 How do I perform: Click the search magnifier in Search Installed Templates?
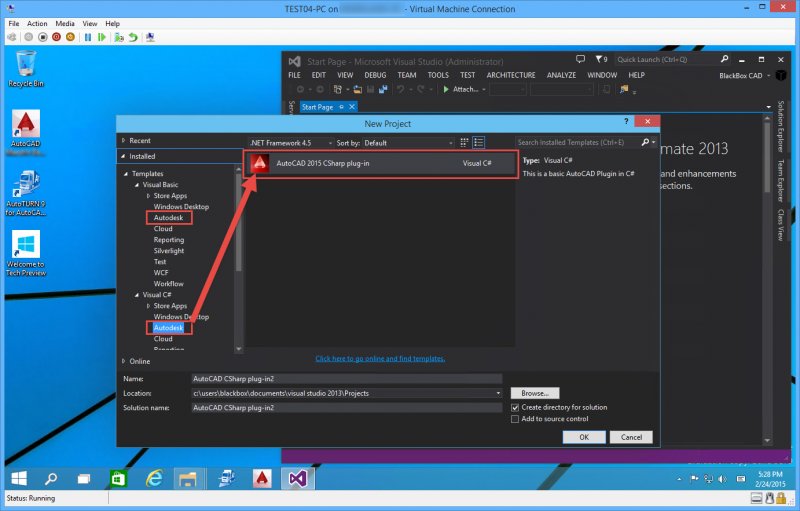tap(645, 142)
